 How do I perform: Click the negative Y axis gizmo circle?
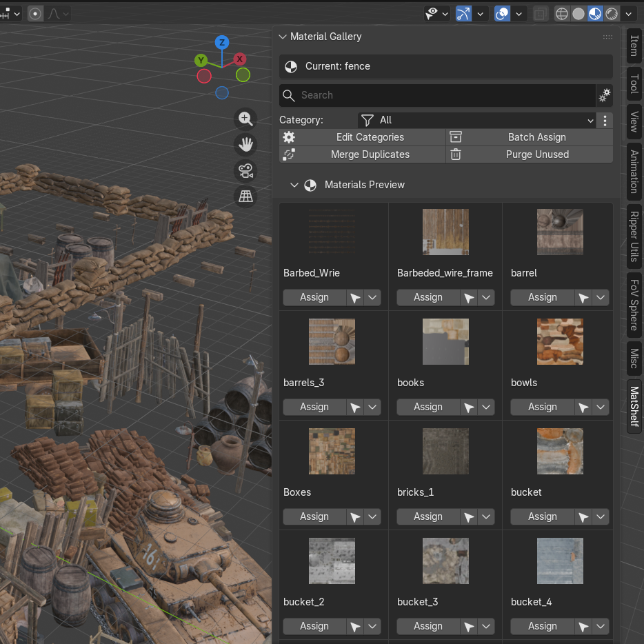[x=243, y=75]
